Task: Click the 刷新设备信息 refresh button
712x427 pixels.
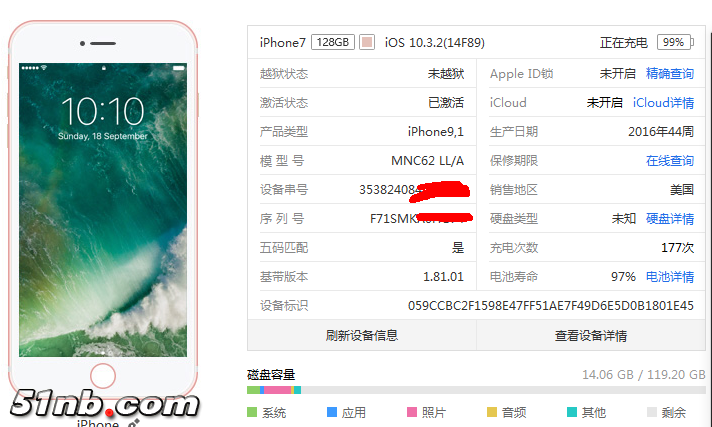Action: [362, 335]
